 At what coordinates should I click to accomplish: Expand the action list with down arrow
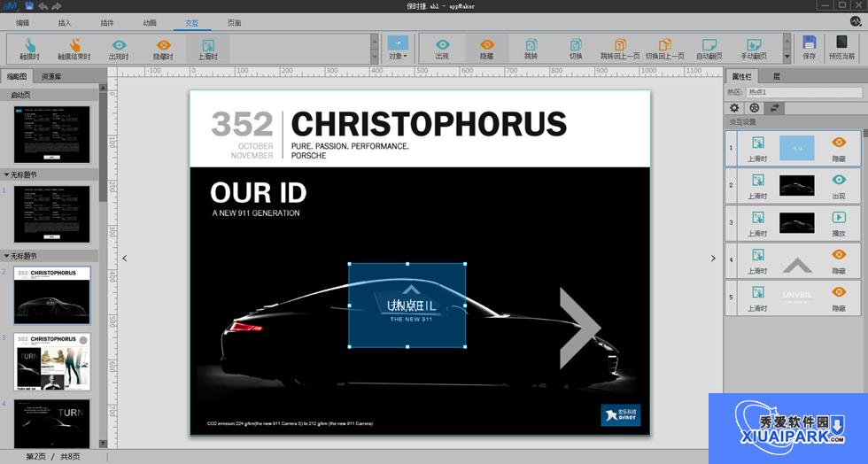coord(787,57)
